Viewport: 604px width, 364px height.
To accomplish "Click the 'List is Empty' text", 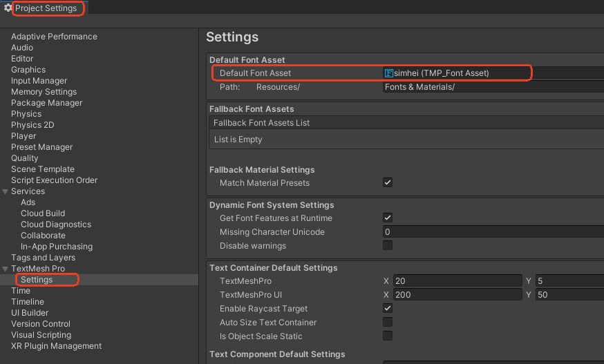I will coord(238,140).
